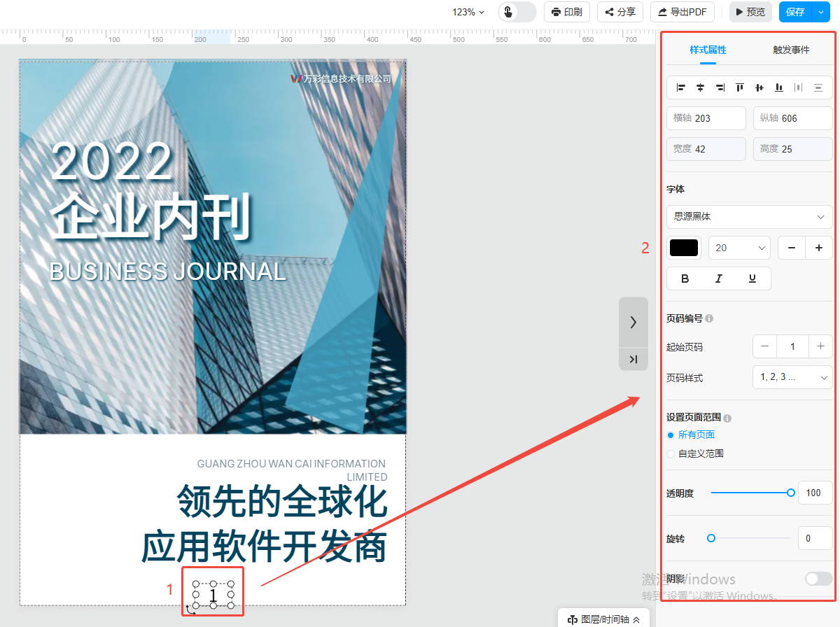Screen dimensions: 840x627
Task: Apply italic formatting with I icon
Action: [718, 279]
